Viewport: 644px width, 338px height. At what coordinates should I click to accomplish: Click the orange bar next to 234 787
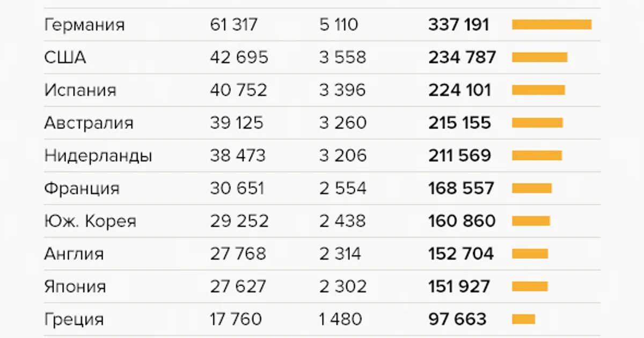(539, 57)
